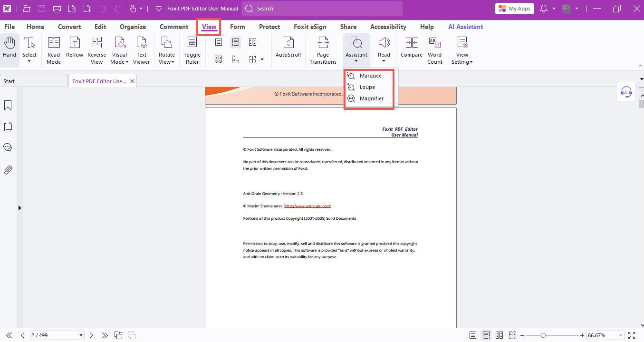Viewport: 644px width, 342px height.
Task: Choose Marquee from Assistant menu
Action: (x=370, y=76)
